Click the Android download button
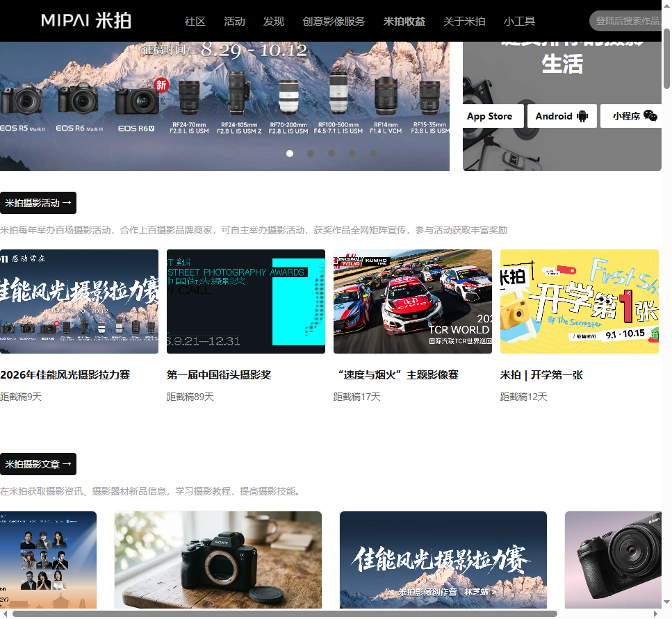The width and height of the screenshot is (672, 619). [562, 116]
